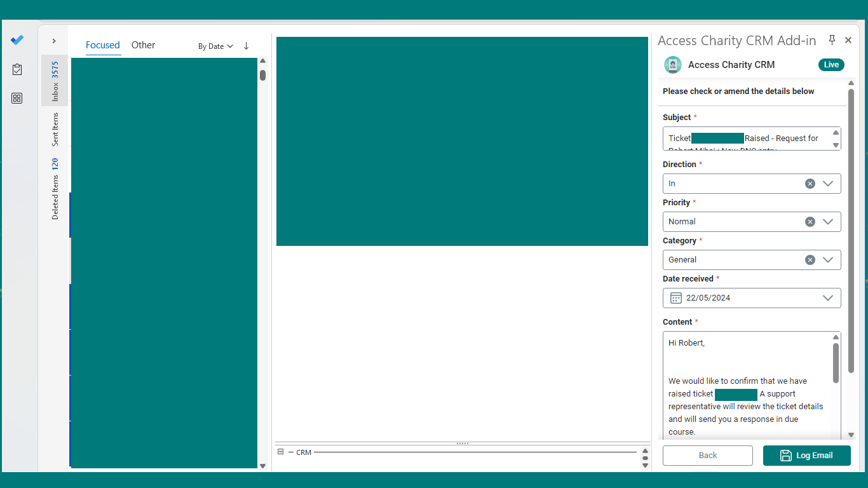This screenshot has width=868, height=488.
Task: Pin the Access Charity CRM Add-in pane
Action: (832, 40)
